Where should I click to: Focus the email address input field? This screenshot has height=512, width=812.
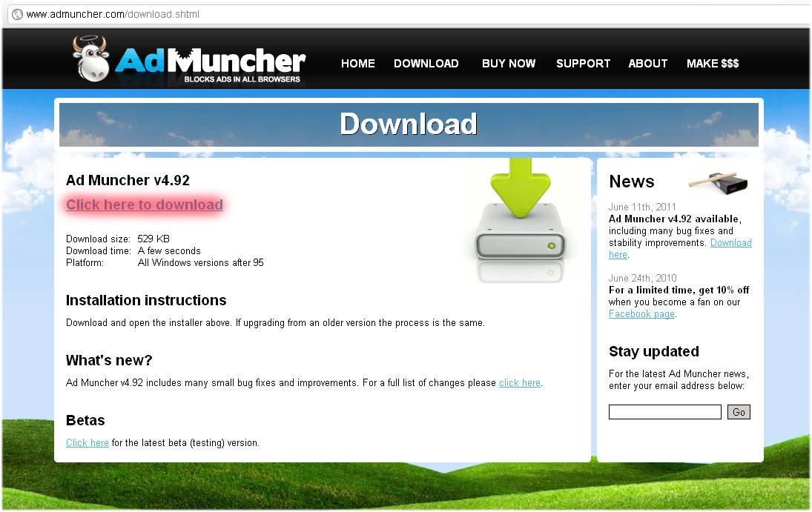(665, 412)
